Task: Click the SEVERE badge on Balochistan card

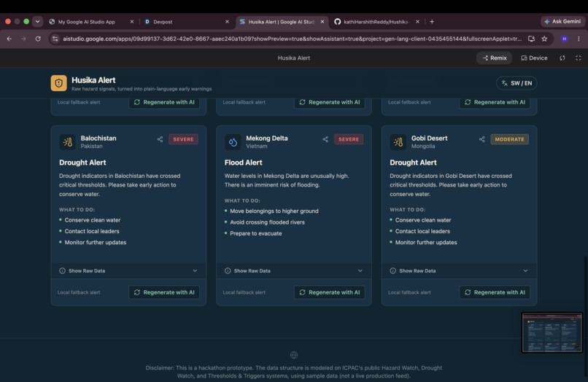Action: 183,139
